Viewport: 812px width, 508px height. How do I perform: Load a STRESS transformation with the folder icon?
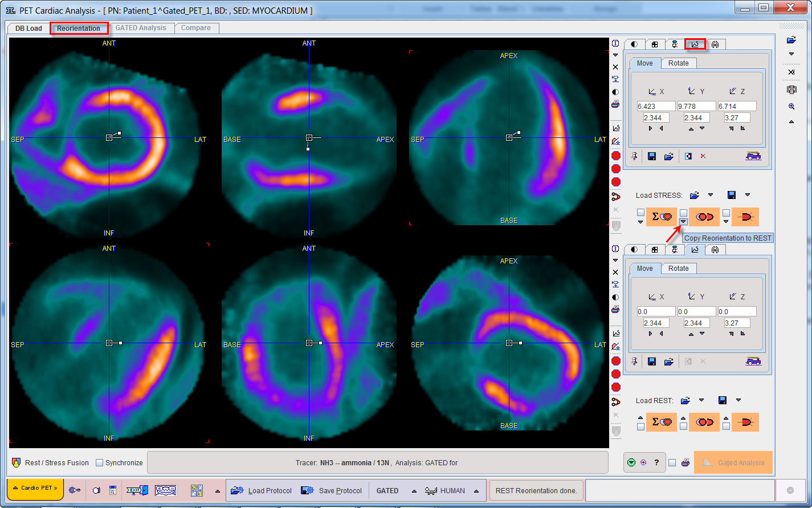pos(669,156)
